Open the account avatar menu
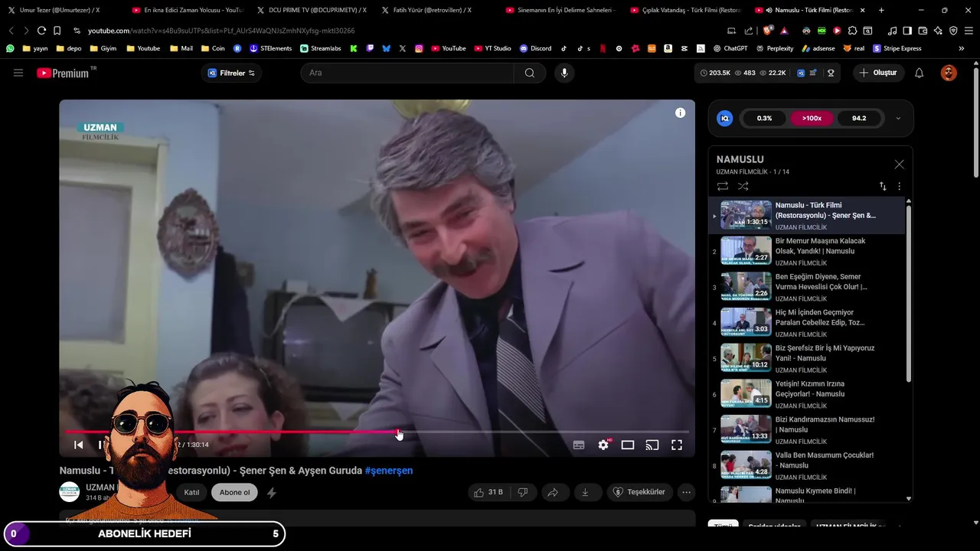980x551 pixels. tap(949, 73)
